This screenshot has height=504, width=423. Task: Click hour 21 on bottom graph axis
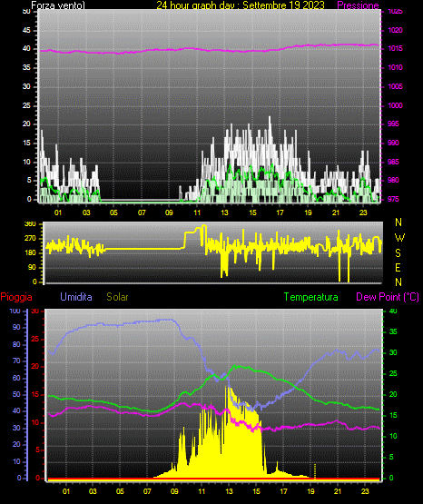pos(338,491)
